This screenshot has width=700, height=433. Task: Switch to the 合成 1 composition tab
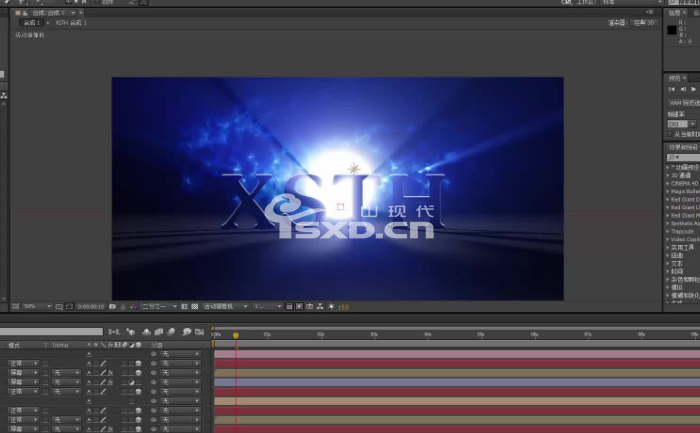click(x=48, y=13)
